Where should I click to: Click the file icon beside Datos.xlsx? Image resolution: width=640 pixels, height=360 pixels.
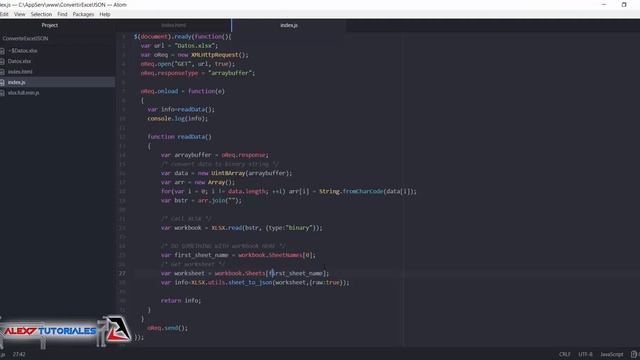2,61
